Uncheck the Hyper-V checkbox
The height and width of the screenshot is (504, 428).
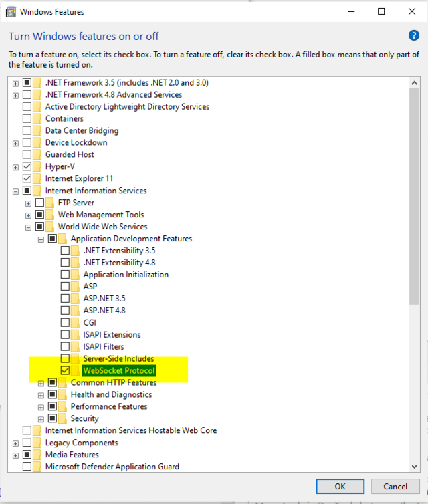click(27, 166)
